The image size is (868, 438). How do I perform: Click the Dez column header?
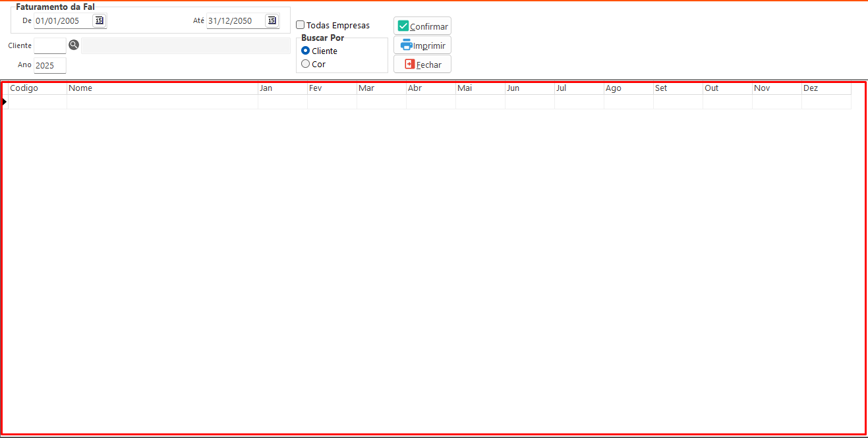(826, 88)
